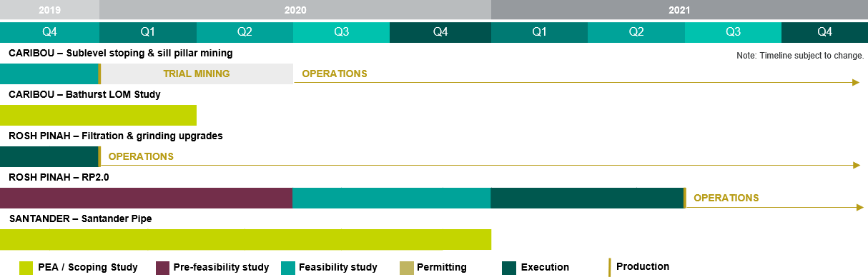
Task: Click the TRIAL MINING bar for Caribou
Action: pyautogui.click(x=197, y=74)
